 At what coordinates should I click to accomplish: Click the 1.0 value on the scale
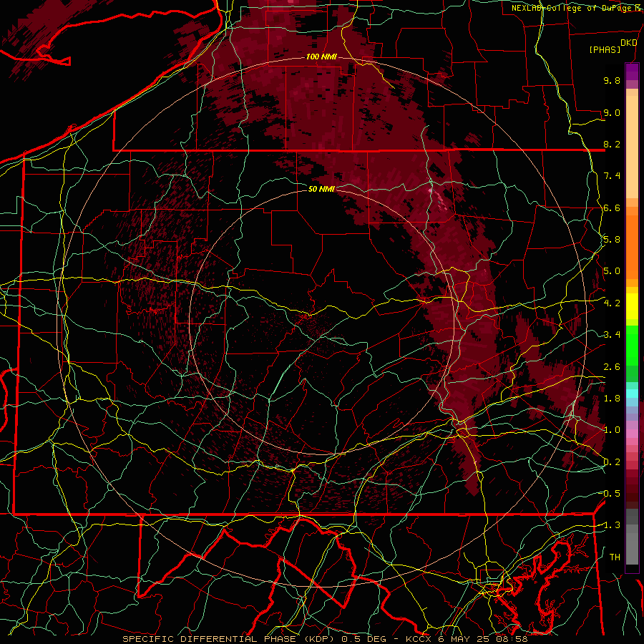612,430
